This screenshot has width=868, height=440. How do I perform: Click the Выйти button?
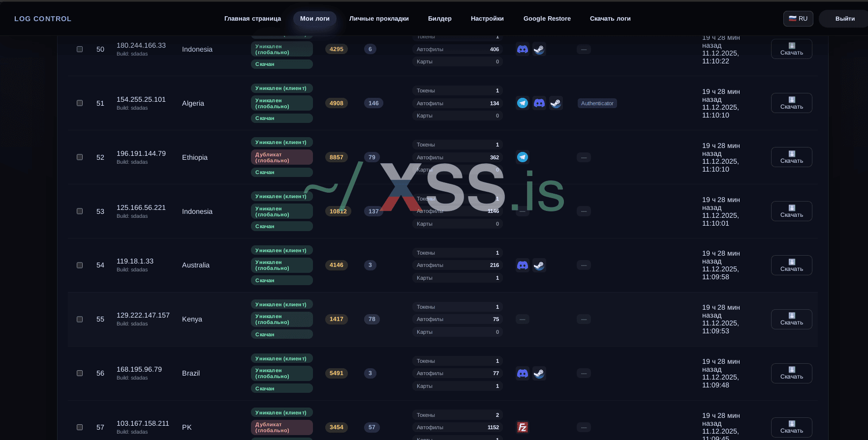point(844,19)
